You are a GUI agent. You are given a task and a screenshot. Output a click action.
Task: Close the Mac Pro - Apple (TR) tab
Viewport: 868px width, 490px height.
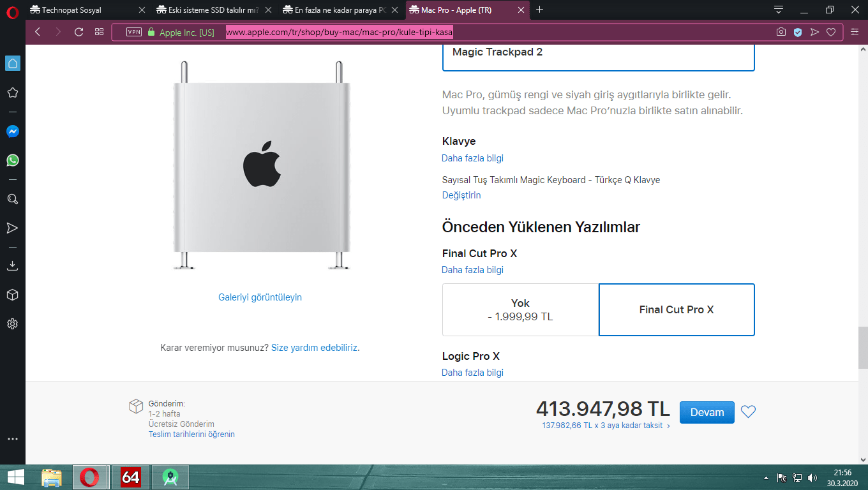pos(521,10)
